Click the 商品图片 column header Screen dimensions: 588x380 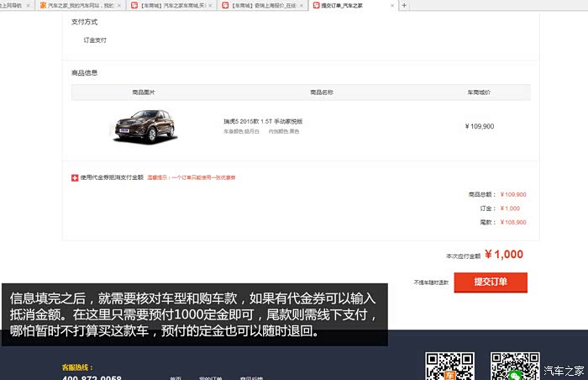click(x=144, y=92)
